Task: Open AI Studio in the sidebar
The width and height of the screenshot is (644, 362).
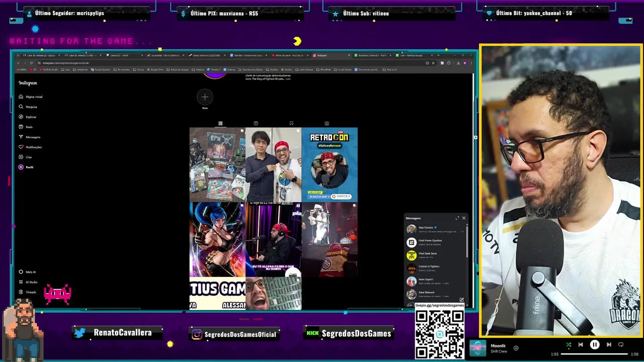Action: (28, 282)
